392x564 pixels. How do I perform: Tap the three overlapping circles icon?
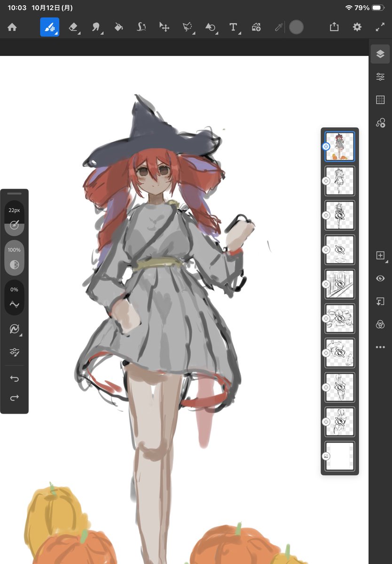coord(380,324)
